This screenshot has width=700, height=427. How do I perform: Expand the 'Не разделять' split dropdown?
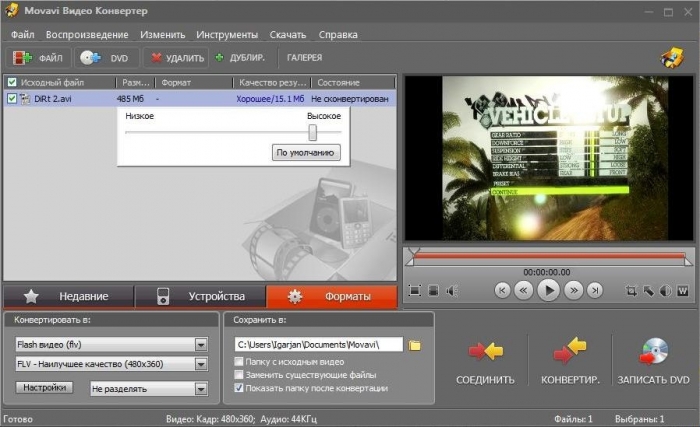point(201,388)
